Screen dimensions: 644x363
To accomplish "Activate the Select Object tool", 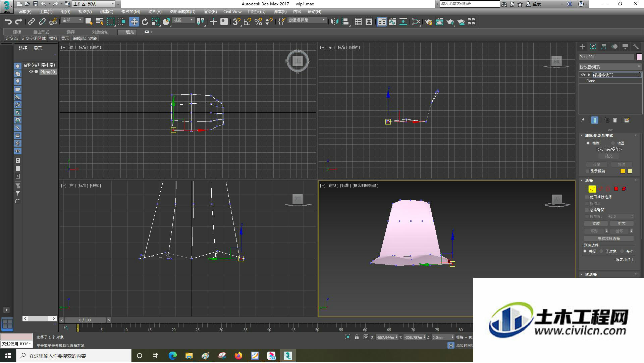I will (89, 22).
